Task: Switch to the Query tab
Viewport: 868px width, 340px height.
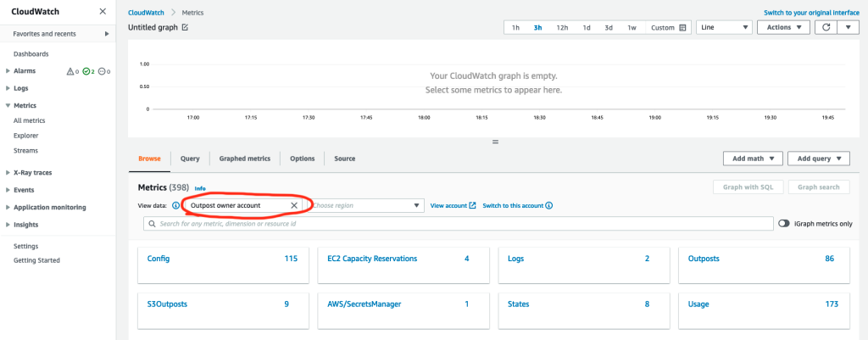Action: [x=190, y=159]
